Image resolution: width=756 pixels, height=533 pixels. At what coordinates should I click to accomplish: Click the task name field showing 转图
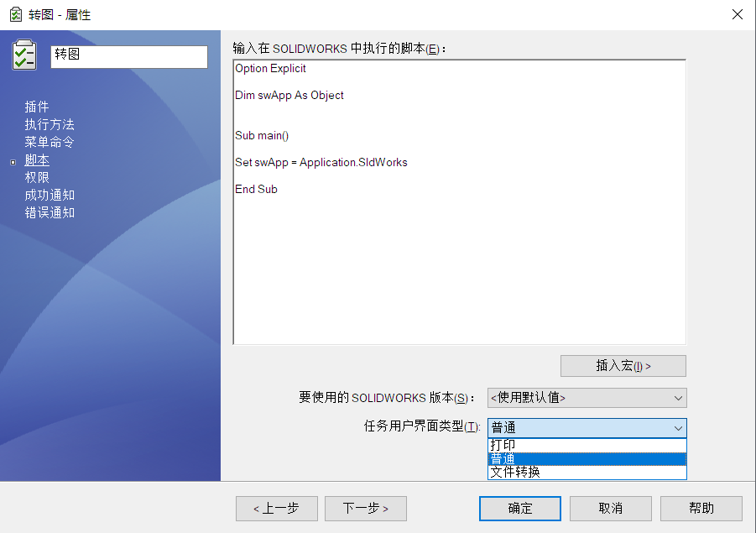pyautogui.click(x=128, y=57)
